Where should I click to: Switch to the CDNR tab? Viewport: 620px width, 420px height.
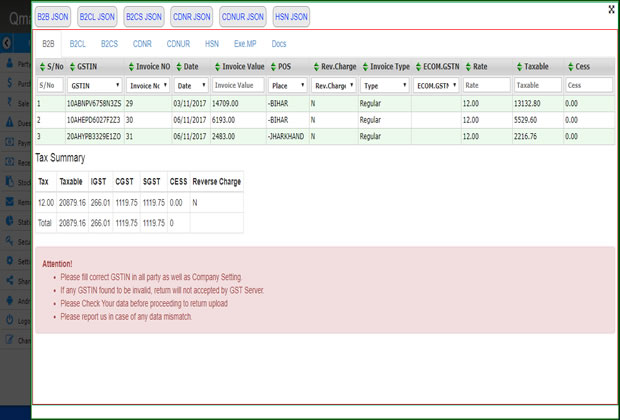(142, 44)
